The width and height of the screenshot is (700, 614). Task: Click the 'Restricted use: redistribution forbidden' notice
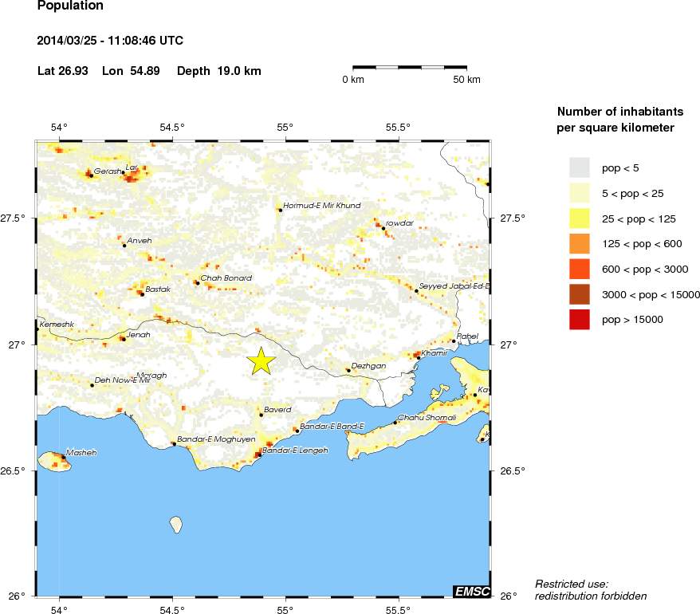click(591, 590)
